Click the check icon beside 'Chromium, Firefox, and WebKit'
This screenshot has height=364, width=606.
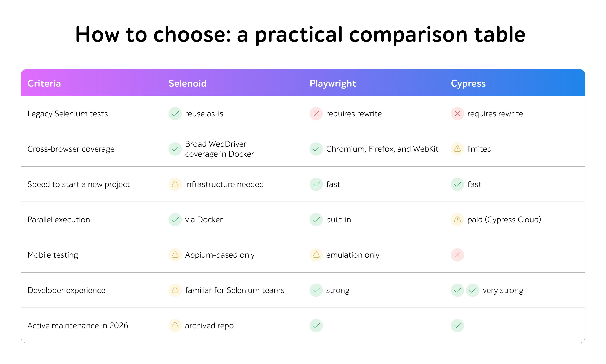click(x=316, y=149)
